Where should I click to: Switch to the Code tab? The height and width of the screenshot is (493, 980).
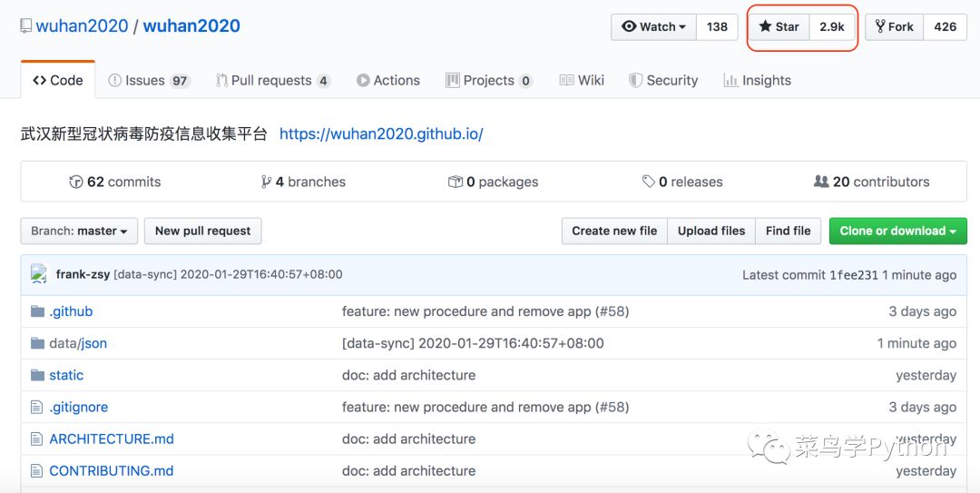58,80
